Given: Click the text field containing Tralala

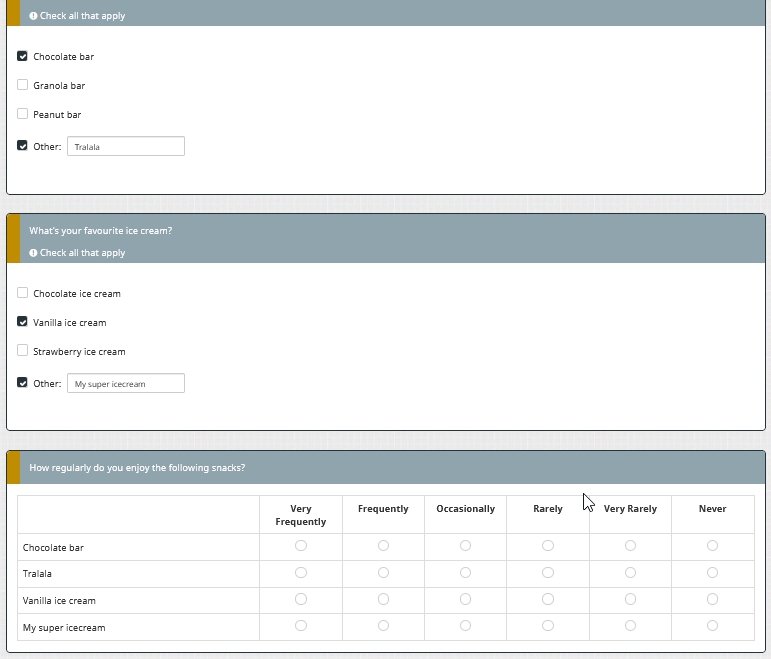Looking at the screenshot, I should (x=126, y=146).
